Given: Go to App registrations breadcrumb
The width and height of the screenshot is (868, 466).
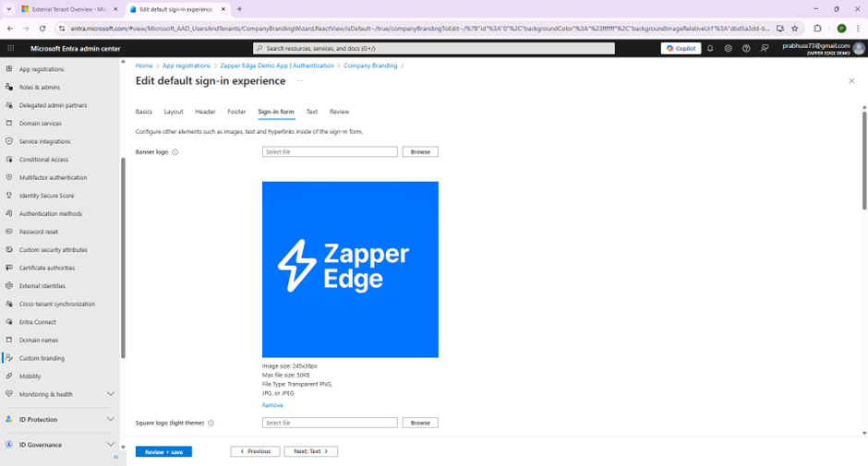Looking at the screenshot, I should tap(186, 66).
